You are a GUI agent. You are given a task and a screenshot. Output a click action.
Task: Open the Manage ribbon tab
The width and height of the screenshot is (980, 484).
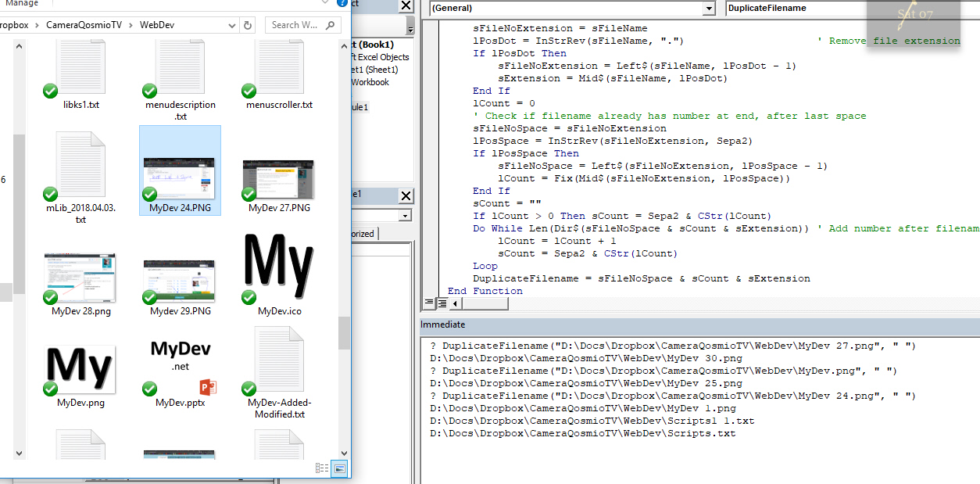pos(22,3)
